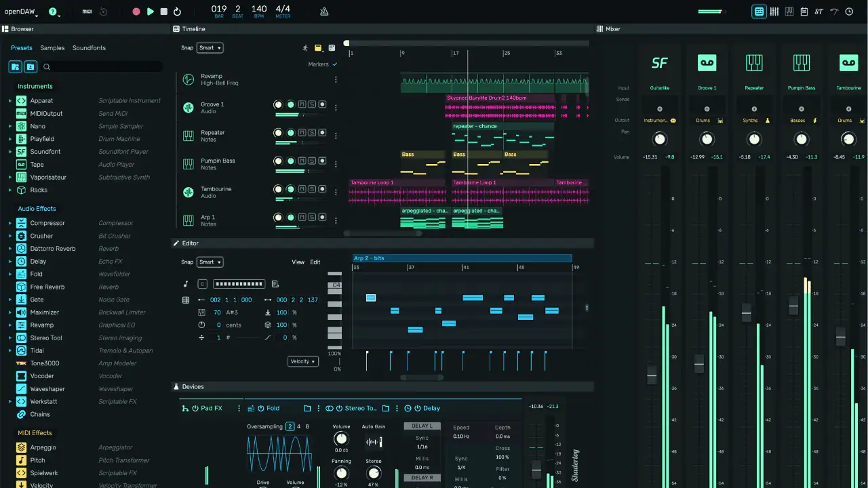Add a send on the Repeater channel
868x488 pixels.
click(754, 108)
